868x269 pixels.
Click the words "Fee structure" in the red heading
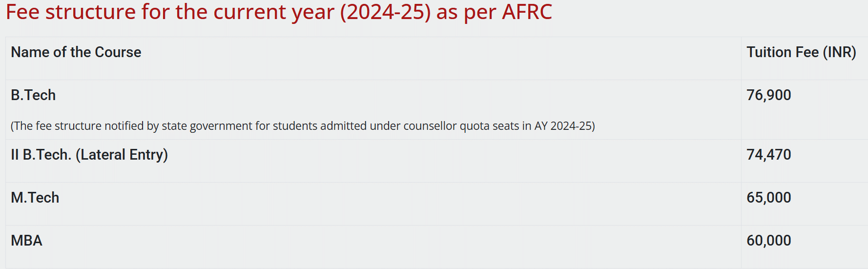pyautogui.click(x=71, y=12)
